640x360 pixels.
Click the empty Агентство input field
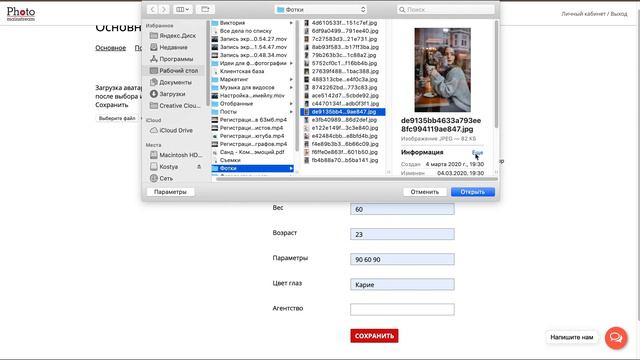[x=402, y=309]
